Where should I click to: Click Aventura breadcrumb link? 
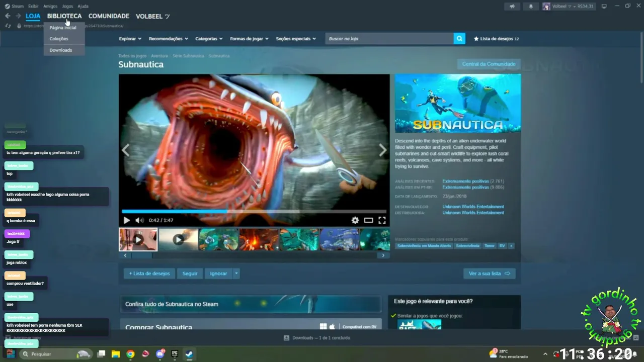[159, 56]
